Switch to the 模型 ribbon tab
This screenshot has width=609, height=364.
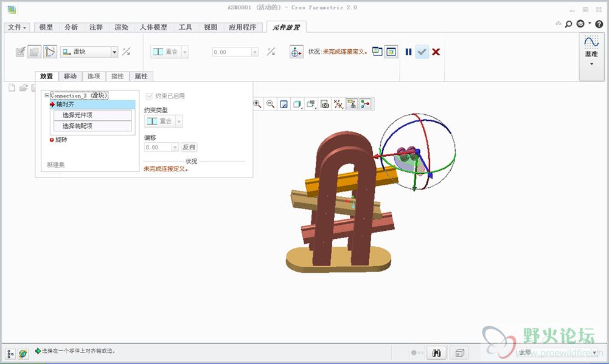click(46, 27)
